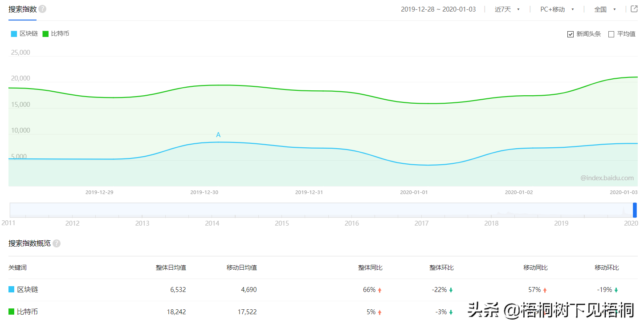
Task: Click the 比特币 legend label
Action: pos(60,34)
